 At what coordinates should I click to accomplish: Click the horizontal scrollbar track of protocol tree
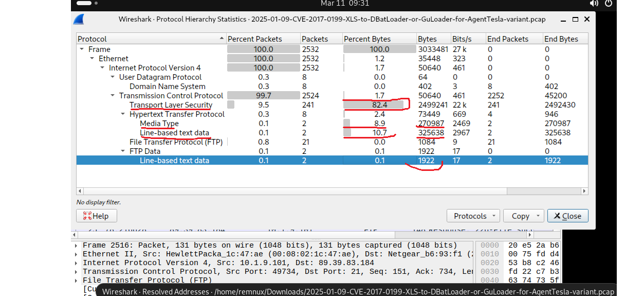[332, 191]
